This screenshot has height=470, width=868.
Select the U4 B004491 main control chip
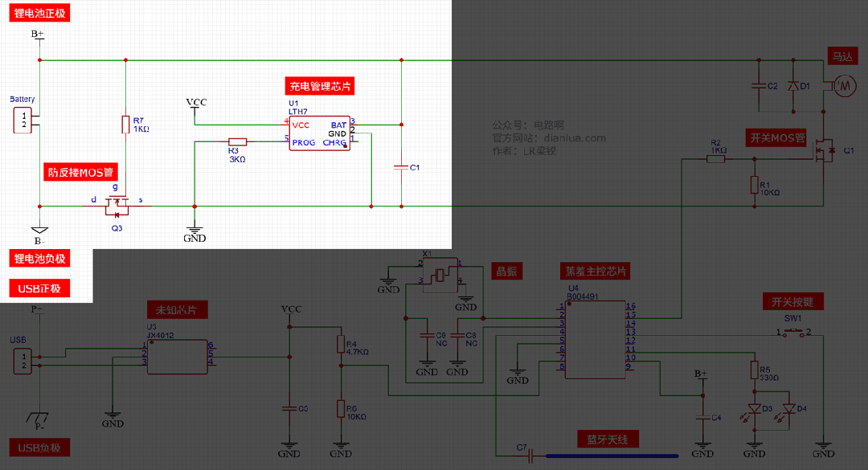(595, 339)
